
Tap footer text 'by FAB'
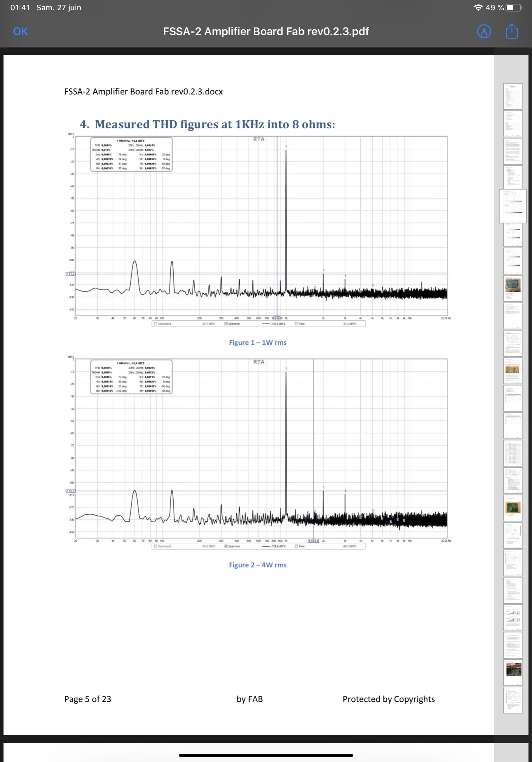click(x=250, y=699)
